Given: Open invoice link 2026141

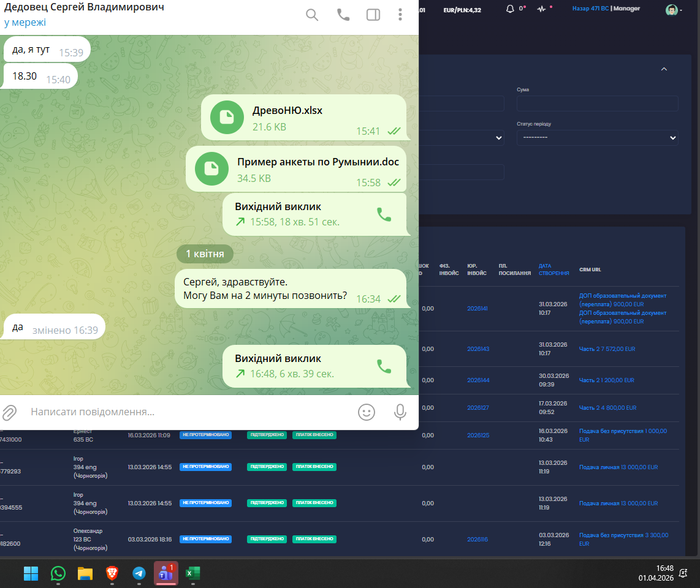Looking at the screenshot, I should click(x=477, y=308).
